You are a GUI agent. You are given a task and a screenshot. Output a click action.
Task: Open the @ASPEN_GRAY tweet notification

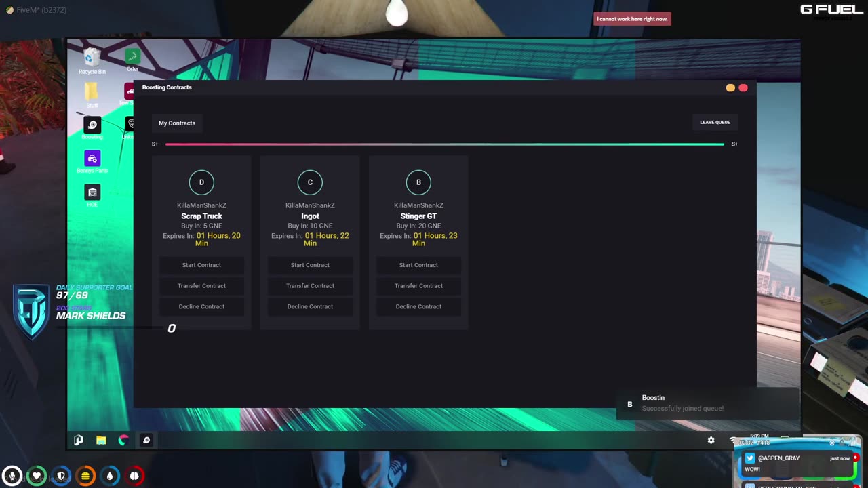point(797,464)
